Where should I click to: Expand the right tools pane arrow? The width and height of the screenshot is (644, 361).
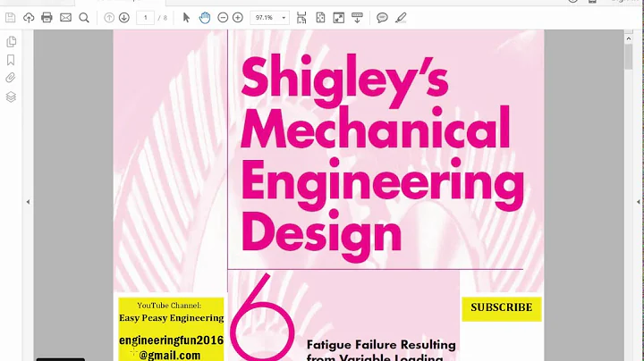(x=638, y=202)
